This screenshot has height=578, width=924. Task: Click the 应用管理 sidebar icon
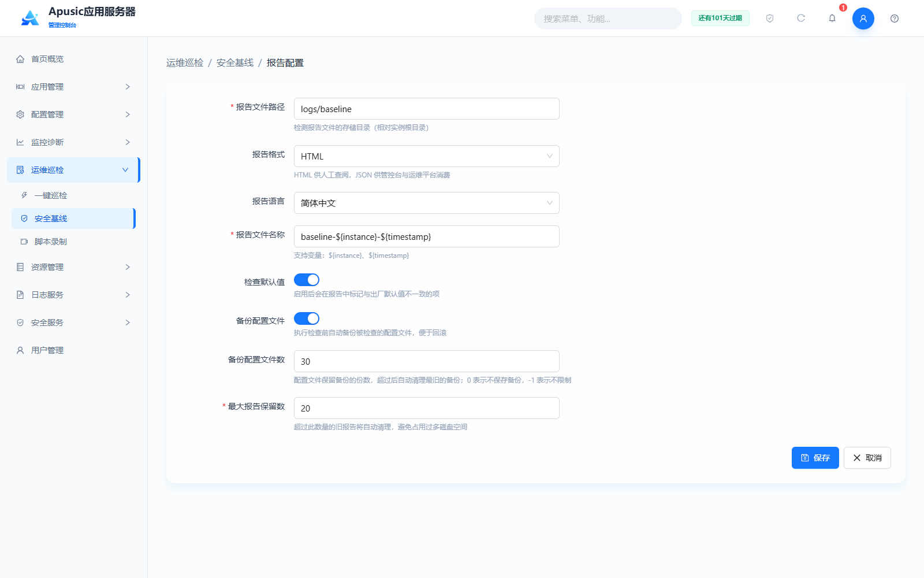pos(20,87)
